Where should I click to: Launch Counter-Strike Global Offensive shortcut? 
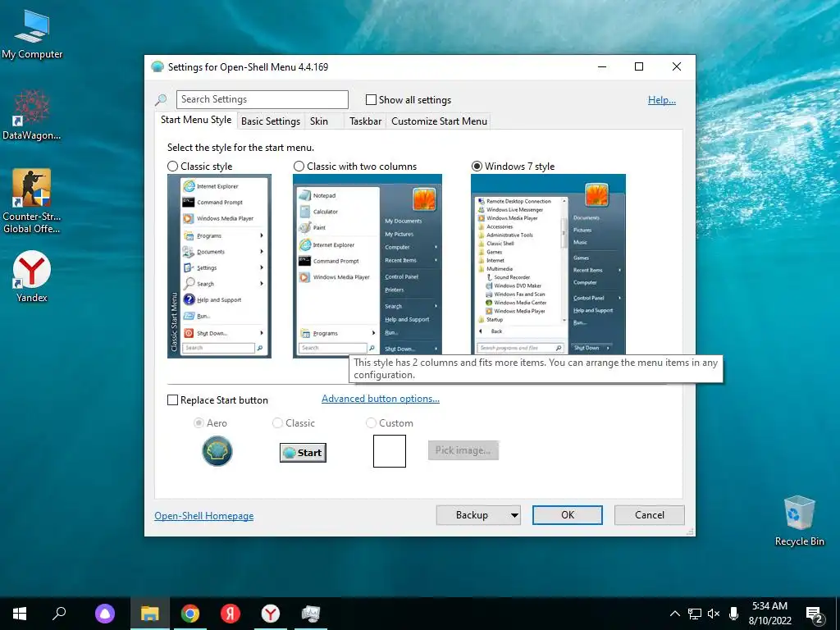click(x=32, y=202)
